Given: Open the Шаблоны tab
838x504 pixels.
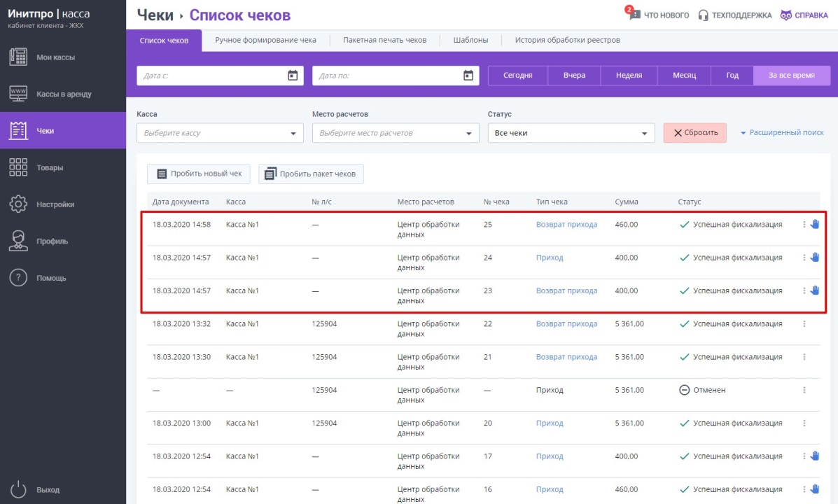Looking at the screenshot, I should 471,40.
